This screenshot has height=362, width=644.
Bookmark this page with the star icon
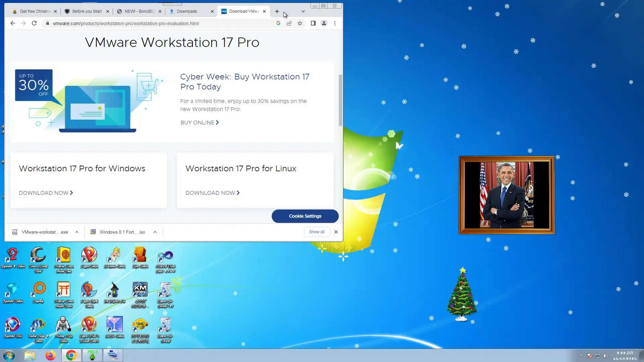coord(300,23)
